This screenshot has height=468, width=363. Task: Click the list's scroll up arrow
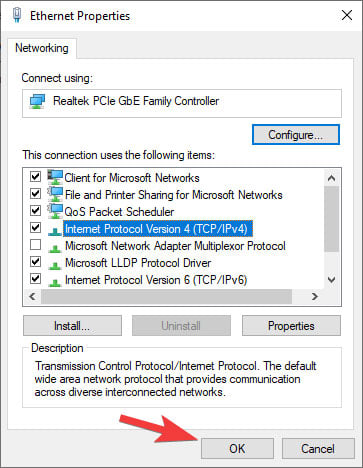point(331,178)
